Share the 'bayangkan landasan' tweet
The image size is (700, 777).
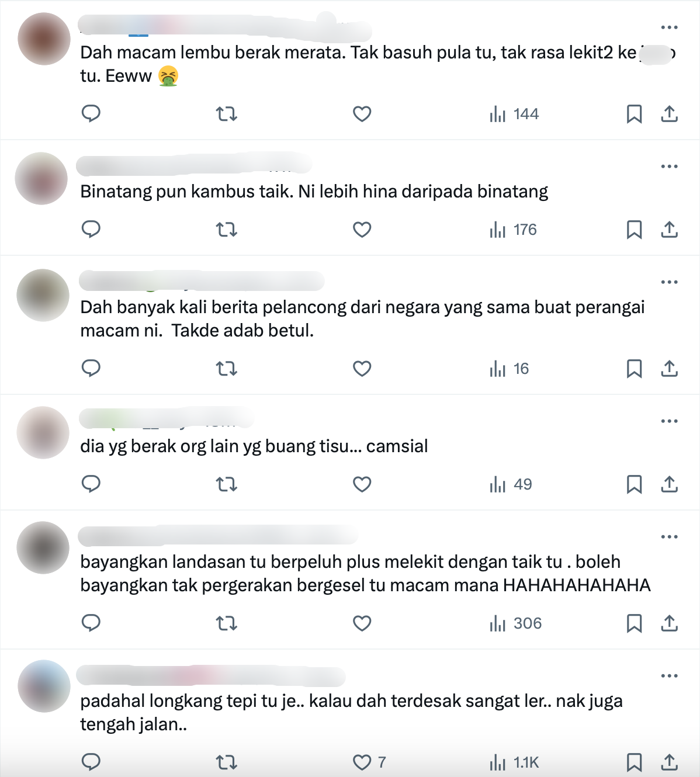click(669, 623)
